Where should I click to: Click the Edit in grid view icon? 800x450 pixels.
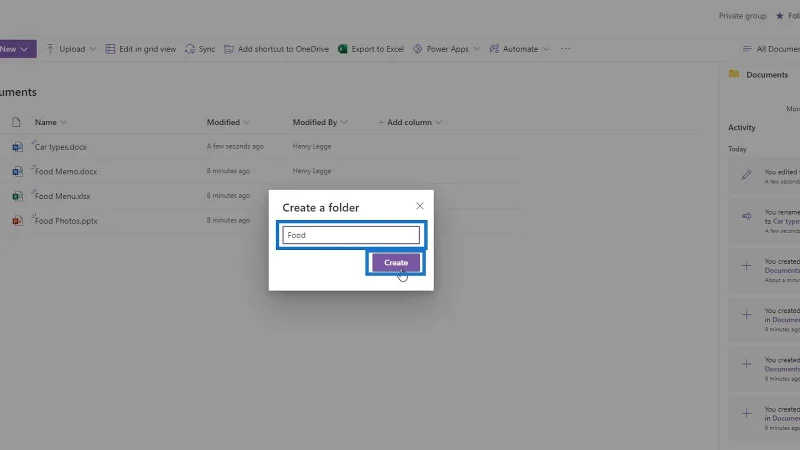point(110,49)
